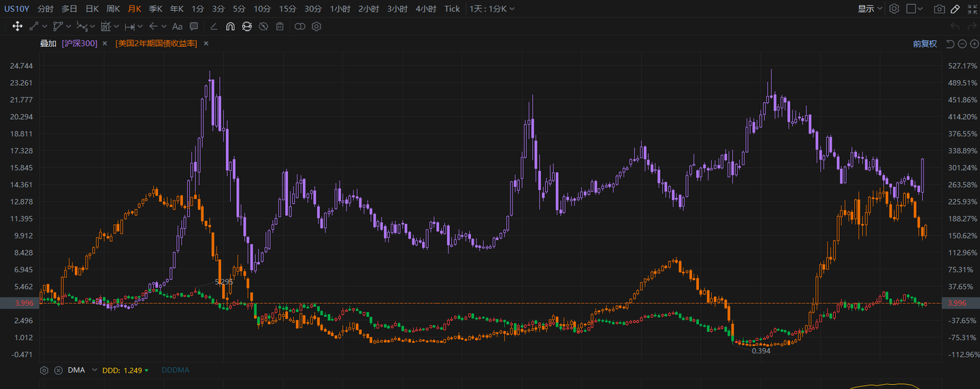980x389 pixels.
Task: Click the pencil draw-mode icon
Action: [955, 9]
